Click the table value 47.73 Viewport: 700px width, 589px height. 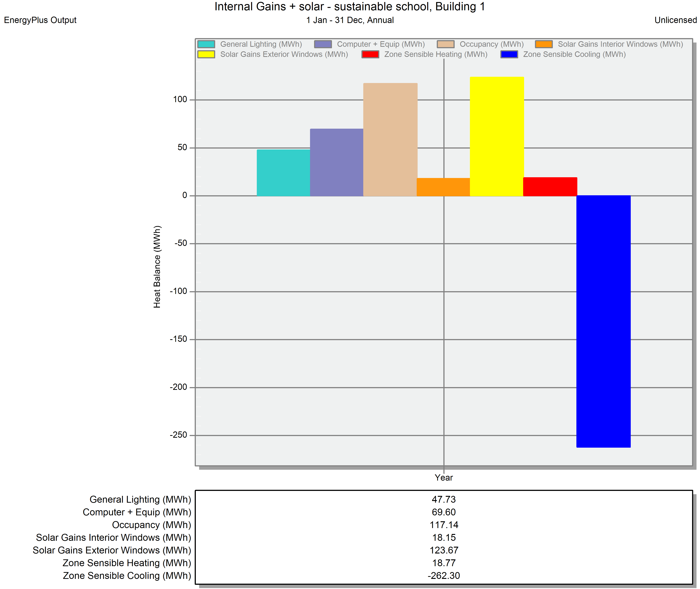[x=444, y=500]
